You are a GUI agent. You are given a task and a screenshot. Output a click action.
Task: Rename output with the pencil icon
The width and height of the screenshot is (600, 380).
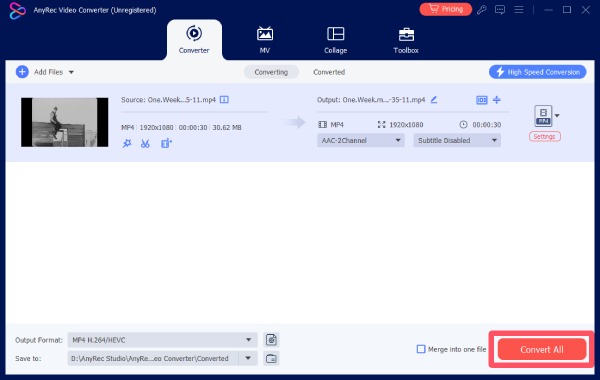pyautogui.click(x=434, y=100)
